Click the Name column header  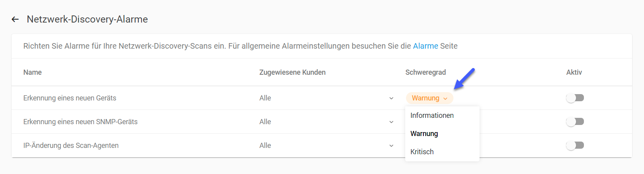pyautogui.click(x=32, y=72)
